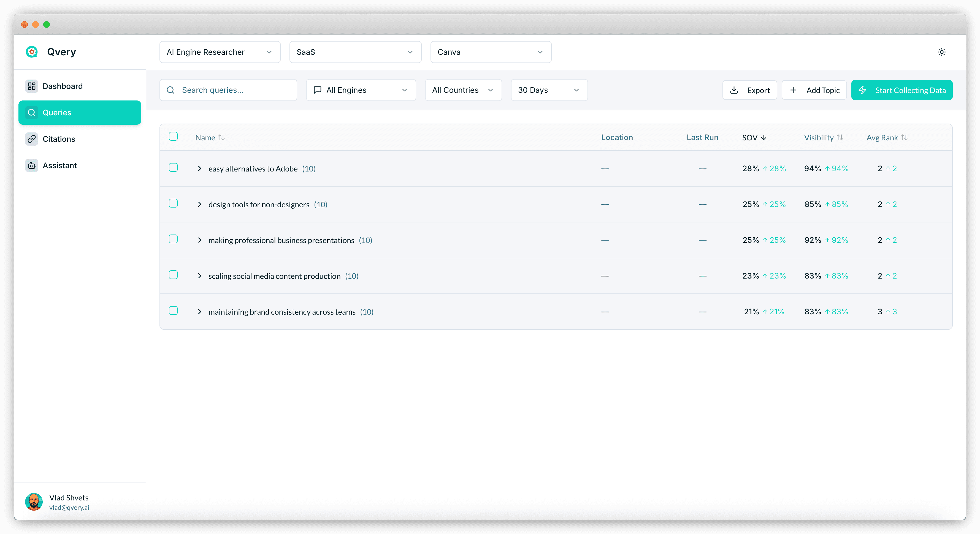
Task: Expand the 'easy alternatives to Adobe' topic chevron
Action: coord(199,168)
